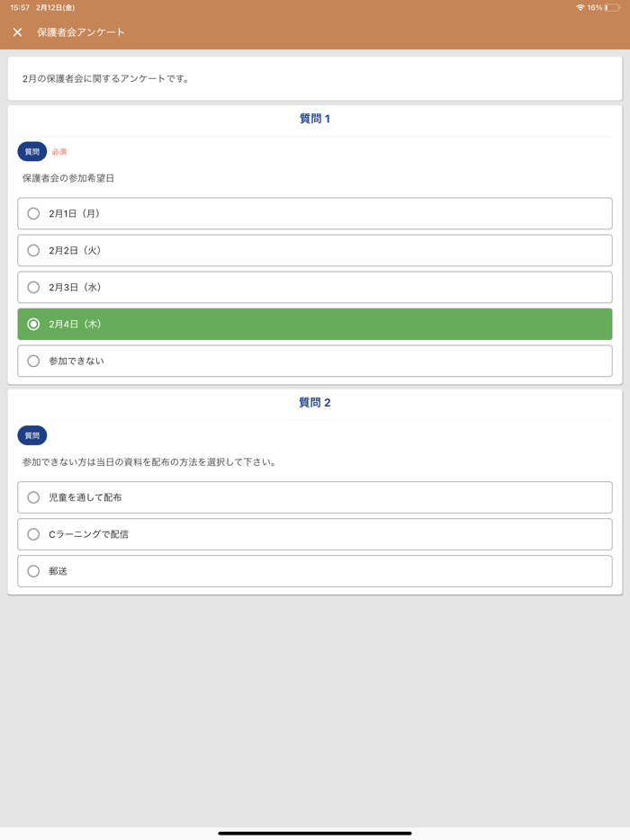
Task: Choose the 参加できない option
Action: [315, 360]
